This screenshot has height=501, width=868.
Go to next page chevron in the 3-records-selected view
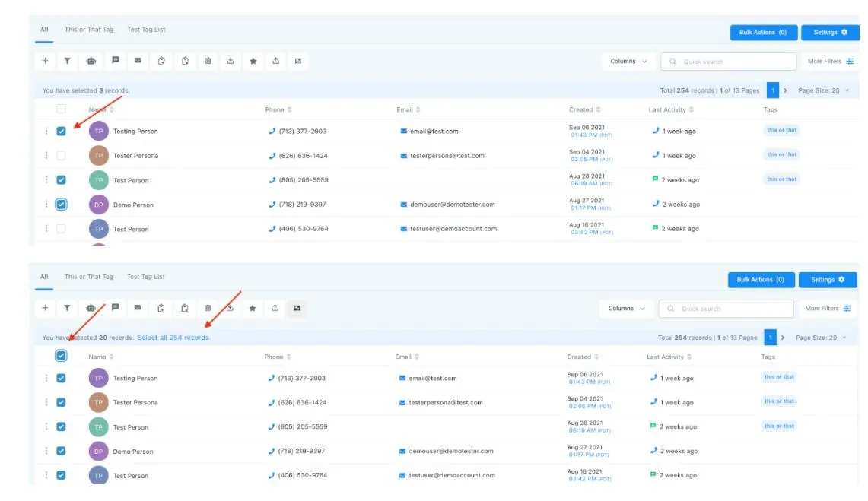(x=785, y=90)
